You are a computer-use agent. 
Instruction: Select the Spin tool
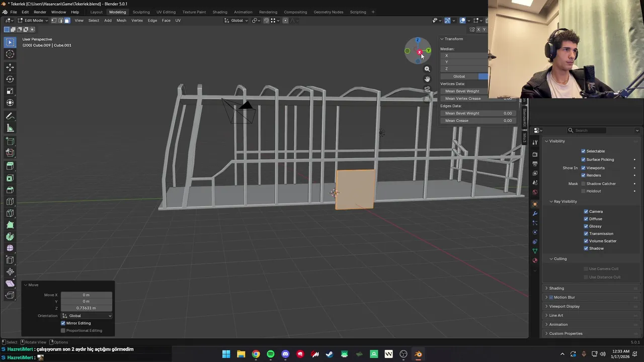tap(10, 237)
